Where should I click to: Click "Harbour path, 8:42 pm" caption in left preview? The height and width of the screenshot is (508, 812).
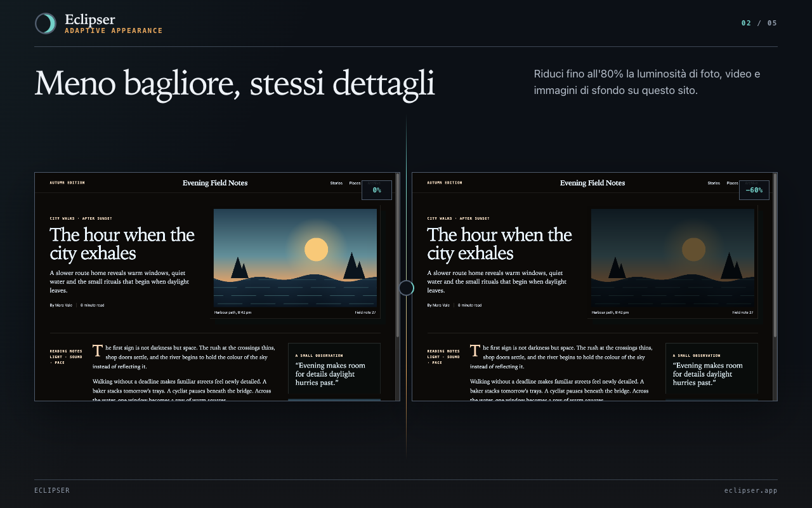pos(232,312)
